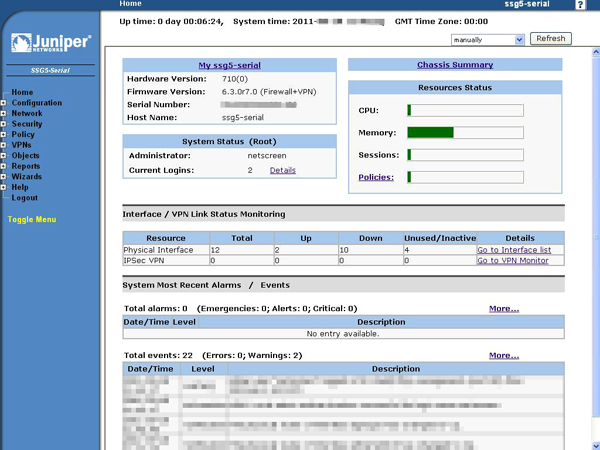Click Go to Interface list link
The image size is (600, 450).
[x=514, y=250]
